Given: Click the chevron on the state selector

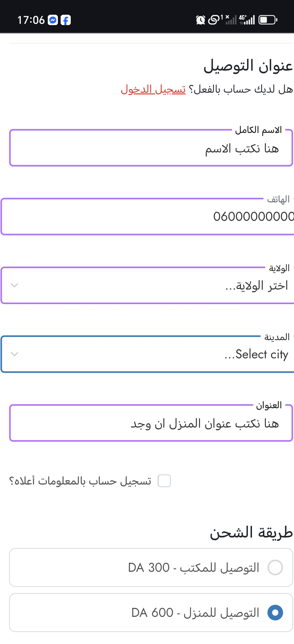Looking at the screenshot, I should click(x=14, y=285).
